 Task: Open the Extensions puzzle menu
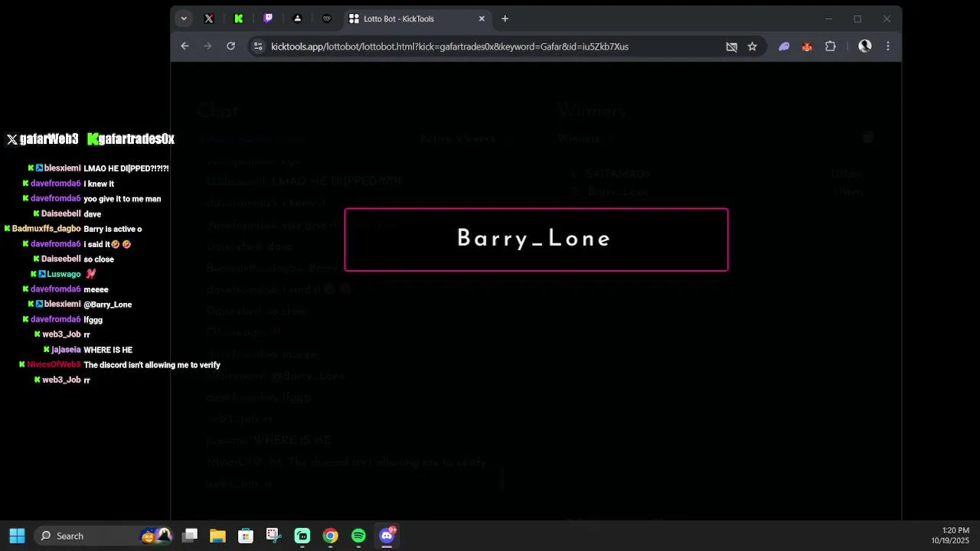click(x=831, y=47)
